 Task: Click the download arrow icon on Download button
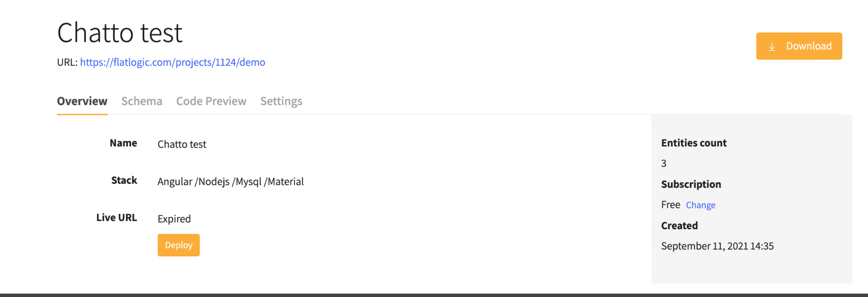pos(773,46)
